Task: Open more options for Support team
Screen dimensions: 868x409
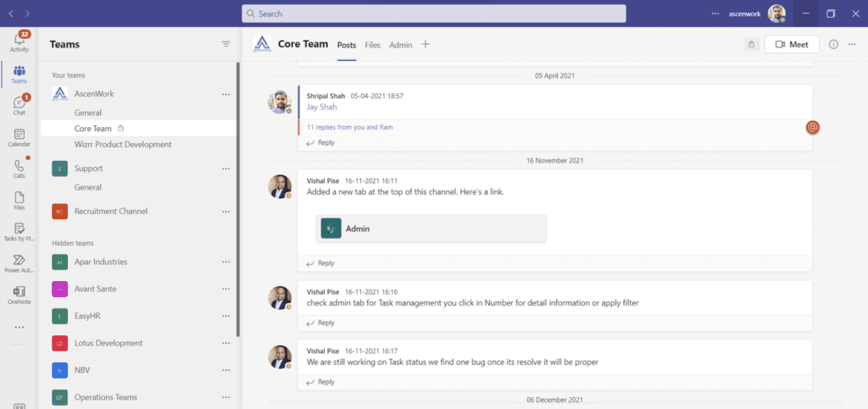Action: pos(225,169)
